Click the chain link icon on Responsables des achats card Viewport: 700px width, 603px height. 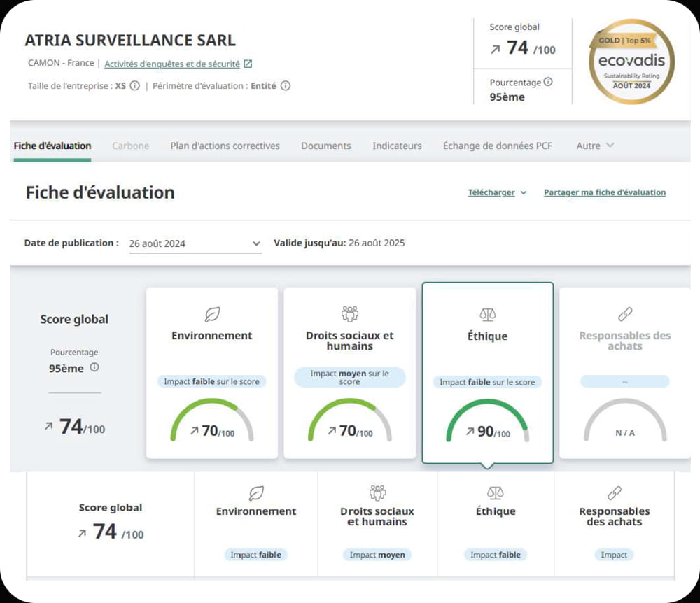pos(625,314)
